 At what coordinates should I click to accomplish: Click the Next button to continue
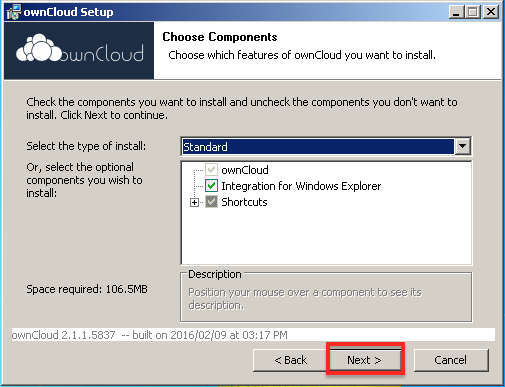click(365, 360)
